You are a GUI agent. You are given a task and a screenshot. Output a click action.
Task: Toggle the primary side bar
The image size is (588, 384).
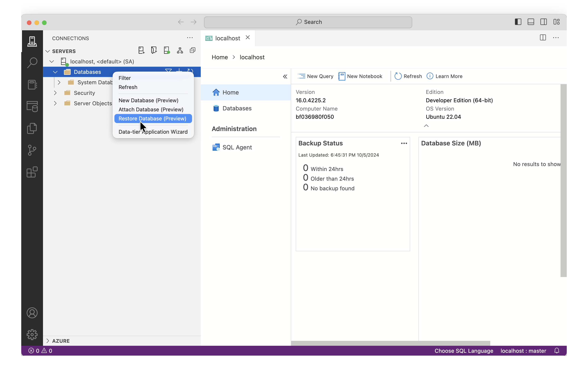point(518,22)
